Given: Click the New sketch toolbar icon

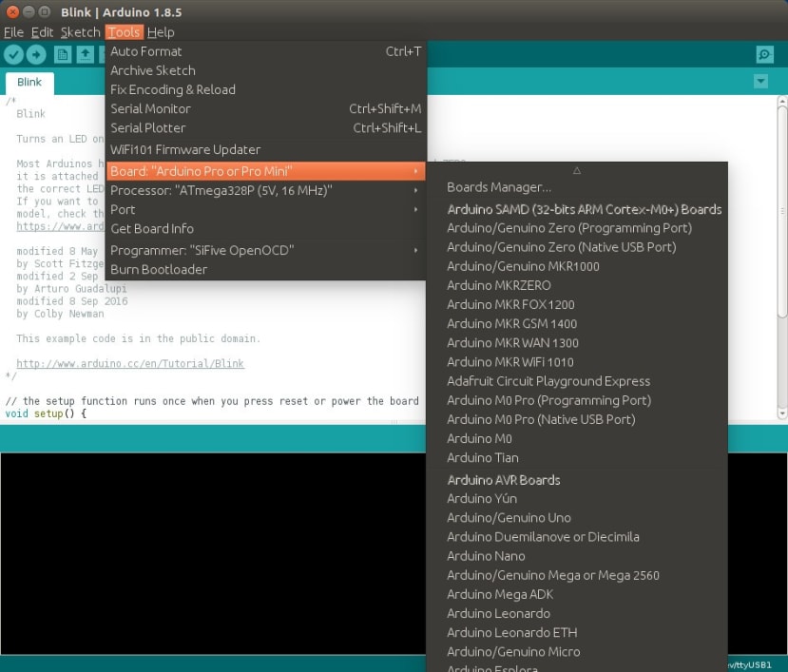Looking at the screenshot, I should click(63, 54).
